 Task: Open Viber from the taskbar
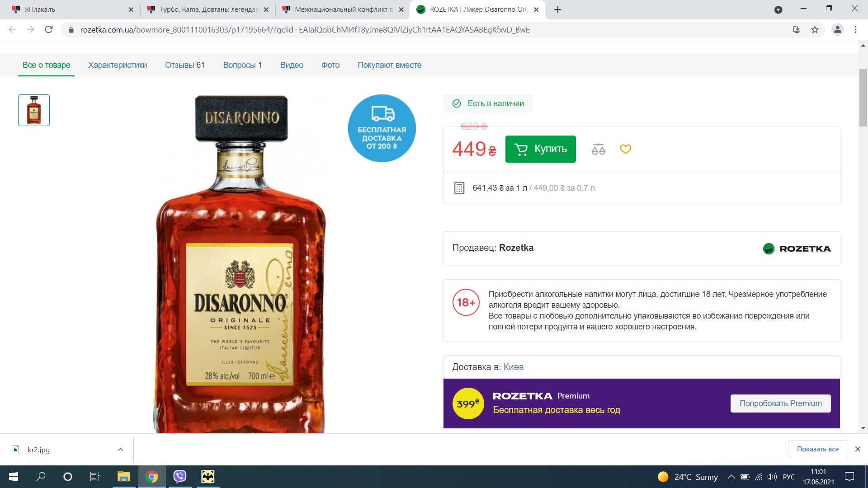(180, 477)
